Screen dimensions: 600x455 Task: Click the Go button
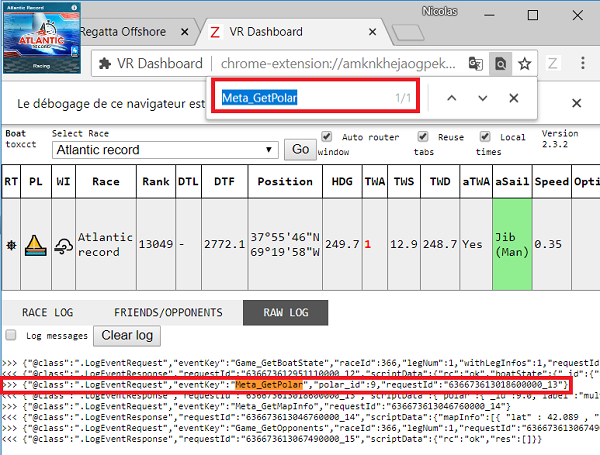300,150
